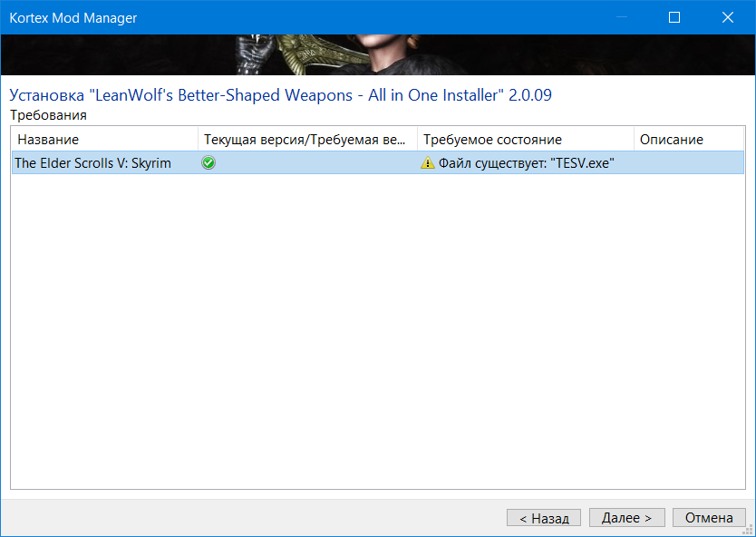The image size is (756, 537).
Task: Click the Требуемое состояние column header
Action: tap(526, 140)
